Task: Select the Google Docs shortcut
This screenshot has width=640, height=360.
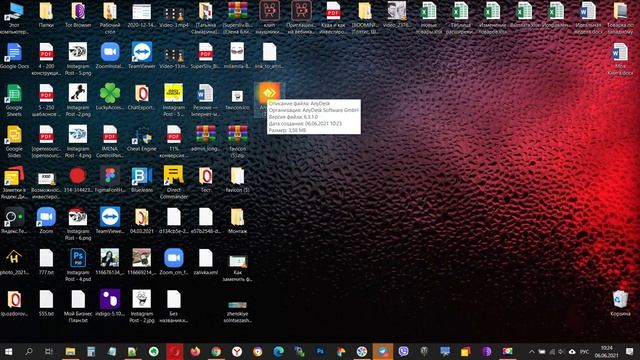Action: click(14, 52)
